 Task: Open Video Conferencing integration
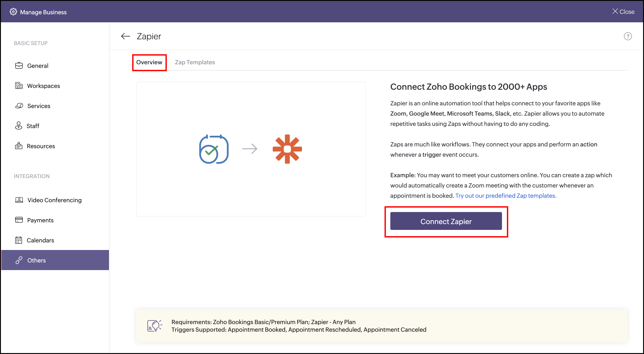point(54,200)
